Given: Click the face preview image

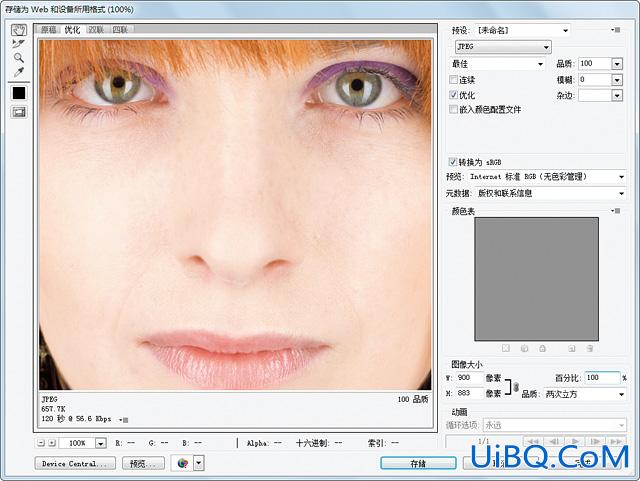Looking at the screenshot, I should click(x=235, y=215).
